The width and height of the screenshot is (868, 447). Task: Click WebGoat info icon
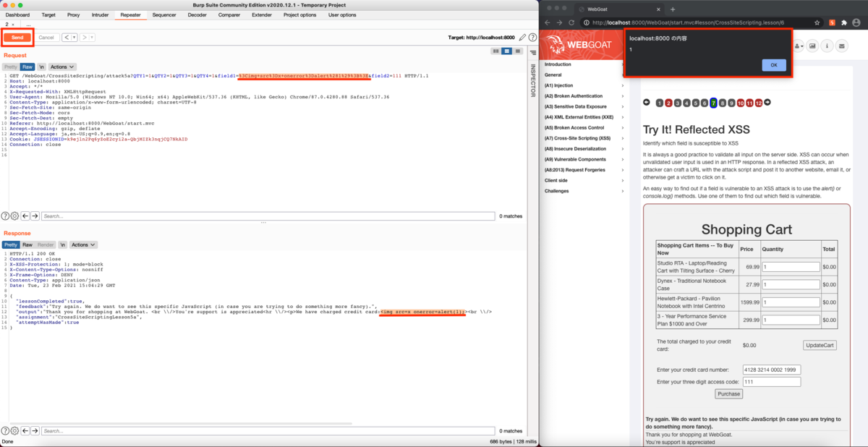click(827, 46)
